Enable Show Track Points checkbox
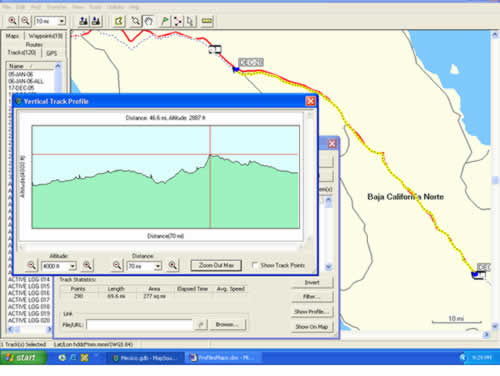This screenshot has height=376, width=500. tap(255, 265)
